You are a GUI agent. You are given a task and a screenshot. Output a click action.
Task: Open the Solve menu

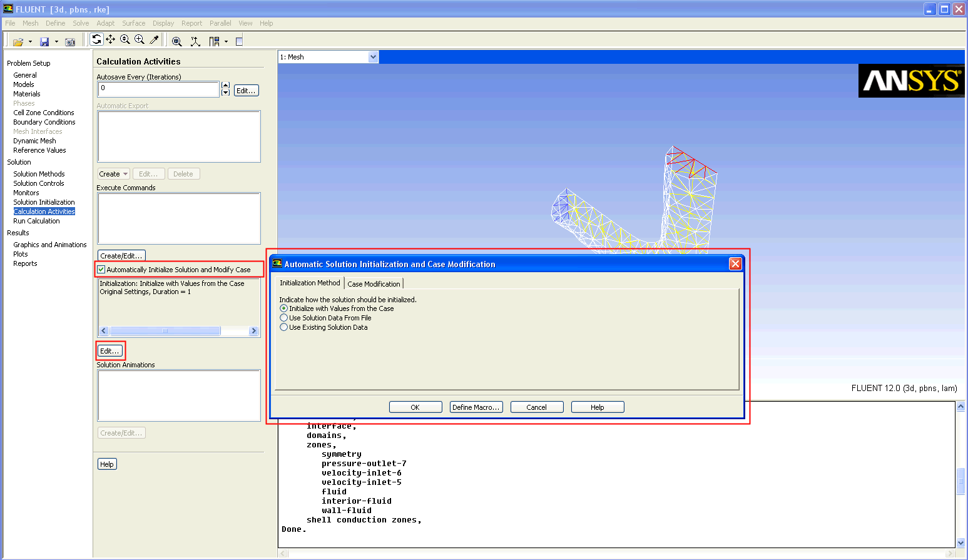(x=81, y=23)
